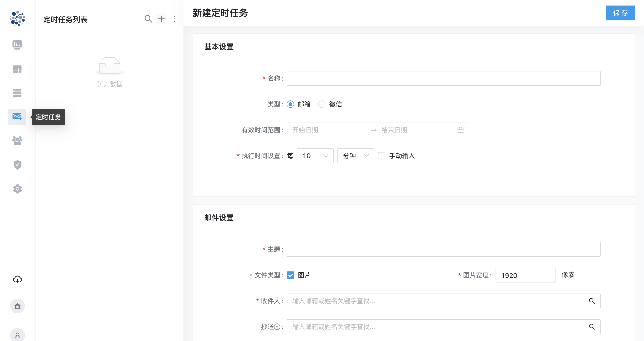
Task: Open the three-dot more menu
Action: coord(174,19)
